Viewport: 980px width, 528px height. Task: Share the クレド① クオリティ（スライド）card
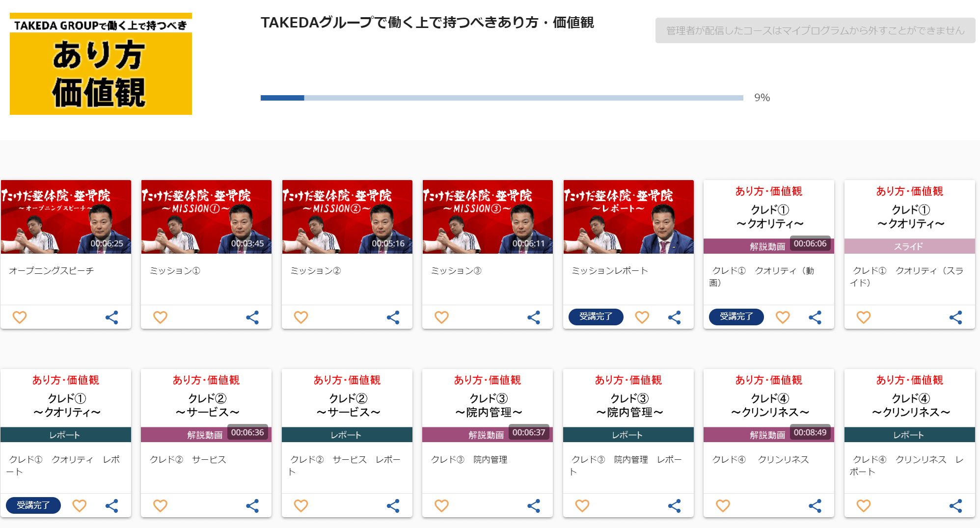[x=956, y=317]
